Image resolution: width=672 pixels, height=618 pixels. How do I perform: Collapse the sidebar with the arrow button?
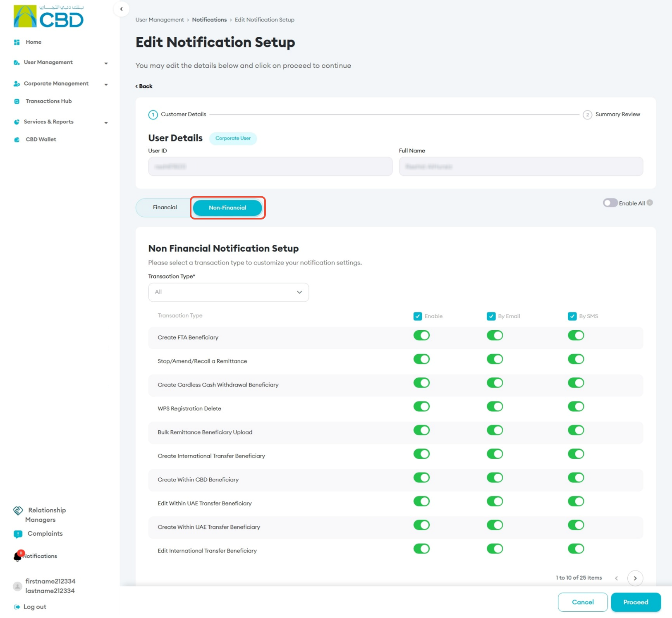(x=121, y=9)
